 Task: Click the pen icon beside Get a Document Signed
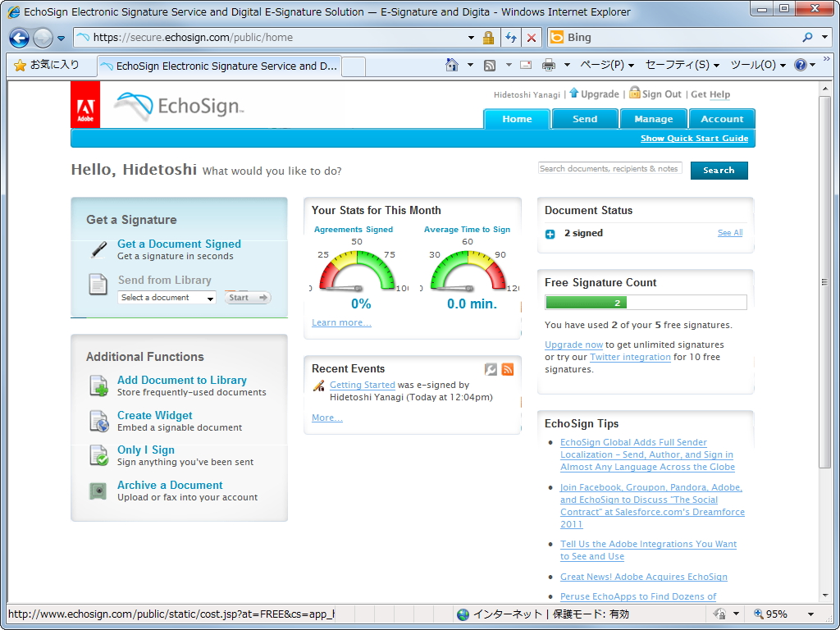(98, 249)
